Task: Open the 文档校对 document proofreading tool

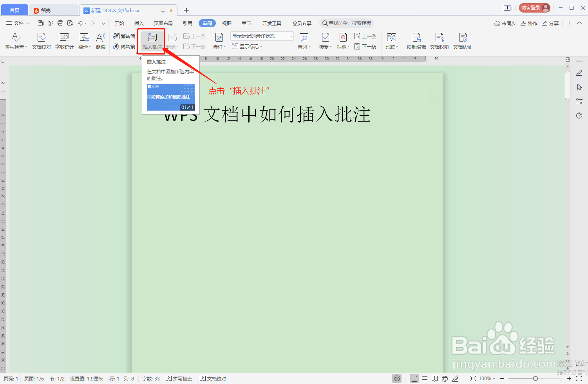Action: [x=42, y=41]
